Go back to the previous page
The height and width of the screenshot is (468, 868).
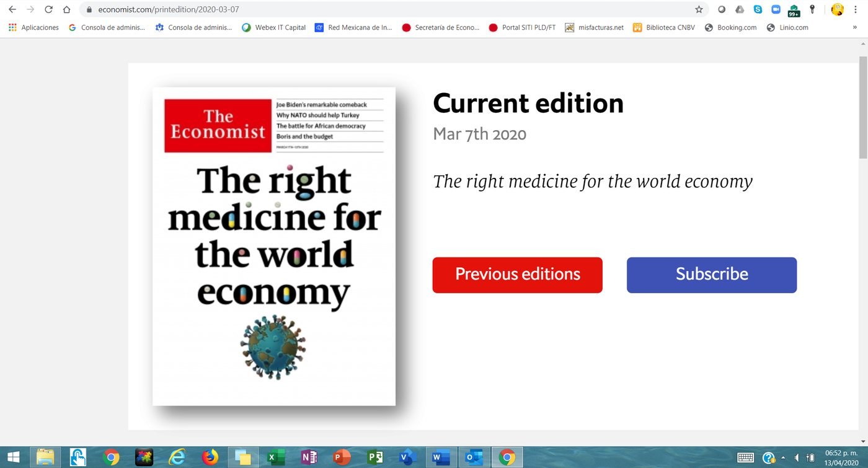click(x=12, y=9)
